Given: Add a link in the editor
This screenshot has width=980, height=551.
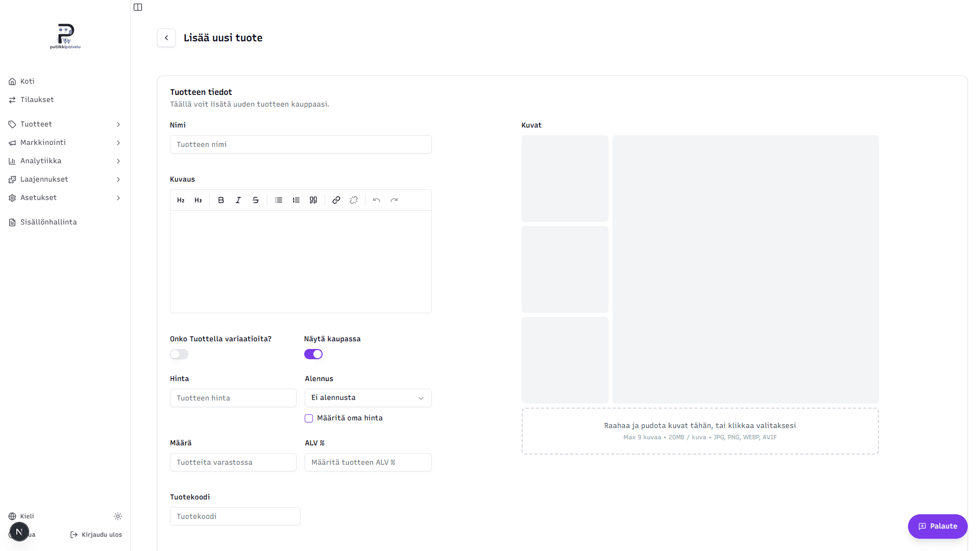Looking at the screenshot, I should click(x=336, y=200).
